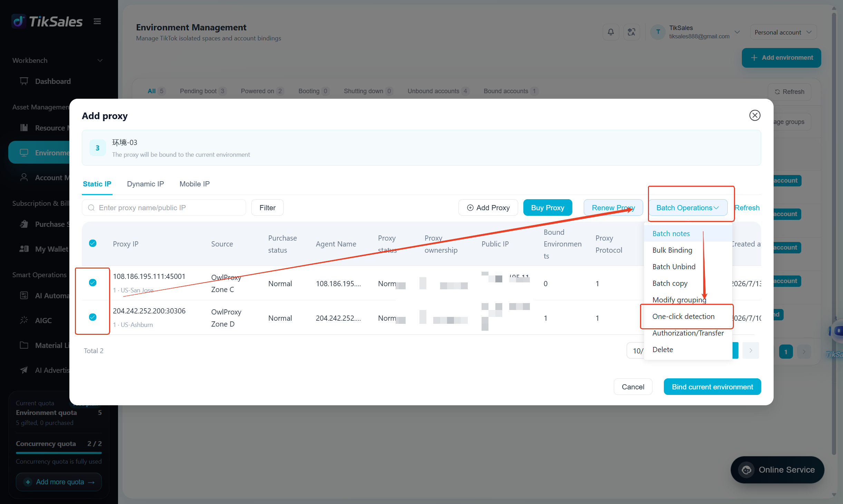This screenshot has height=504, width=843.
Task: Close the Add proxy dialog
Action: pyautogui.click(x=755, y=115)
